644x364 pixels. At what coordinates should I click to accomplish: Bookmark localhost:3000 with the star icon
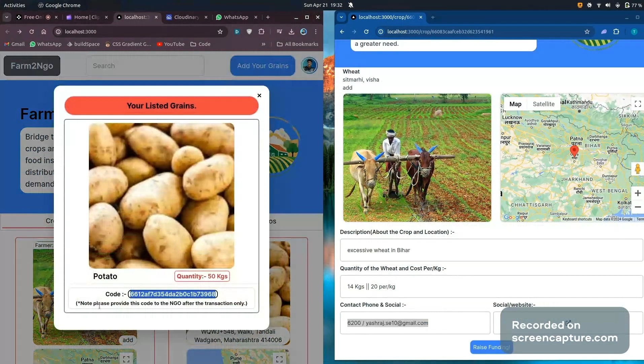tap(220, 32)
